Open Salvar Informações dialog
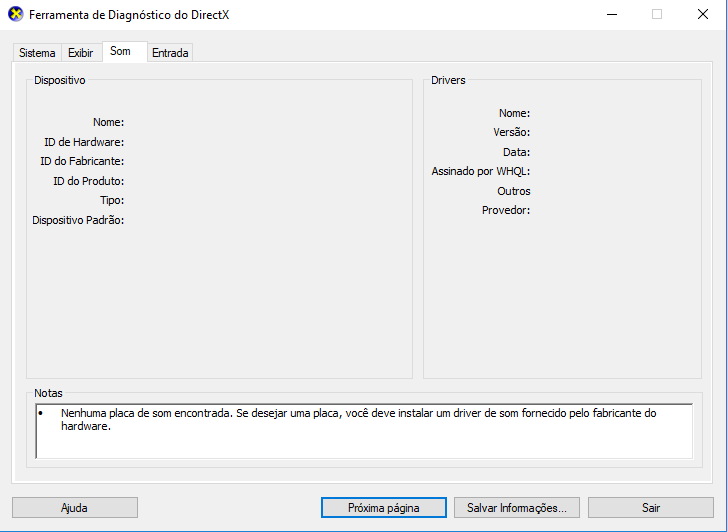The height and width of the screenshot is (532, 727). [x=517, y=507]
